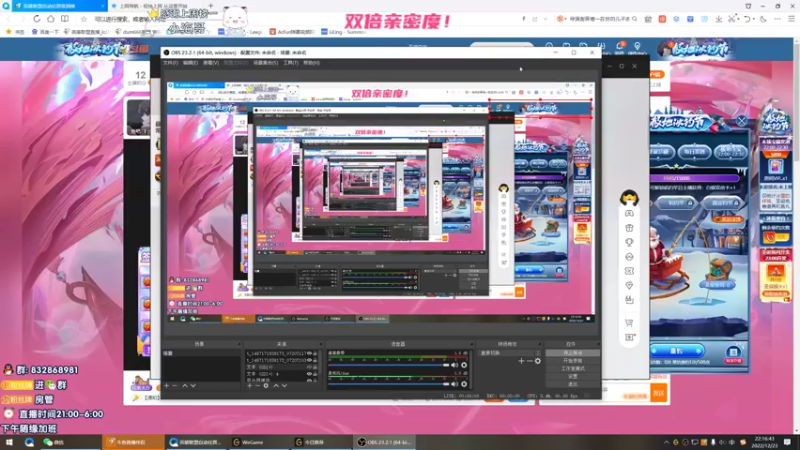
Task: Click 开始录制 in OBS Controls
Action: point(572,361)
